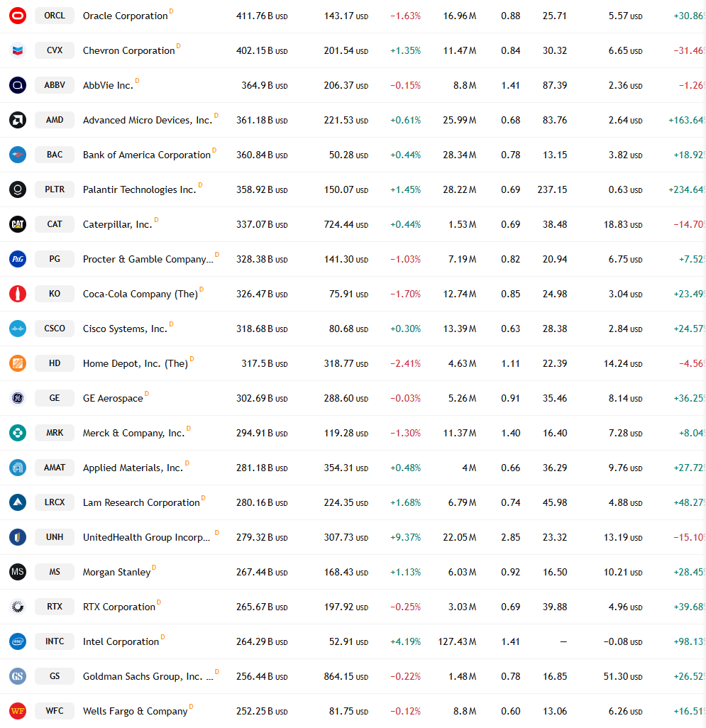
Task: Open Goldman Sachs Group, Inc. link
Action: point(148,676)
